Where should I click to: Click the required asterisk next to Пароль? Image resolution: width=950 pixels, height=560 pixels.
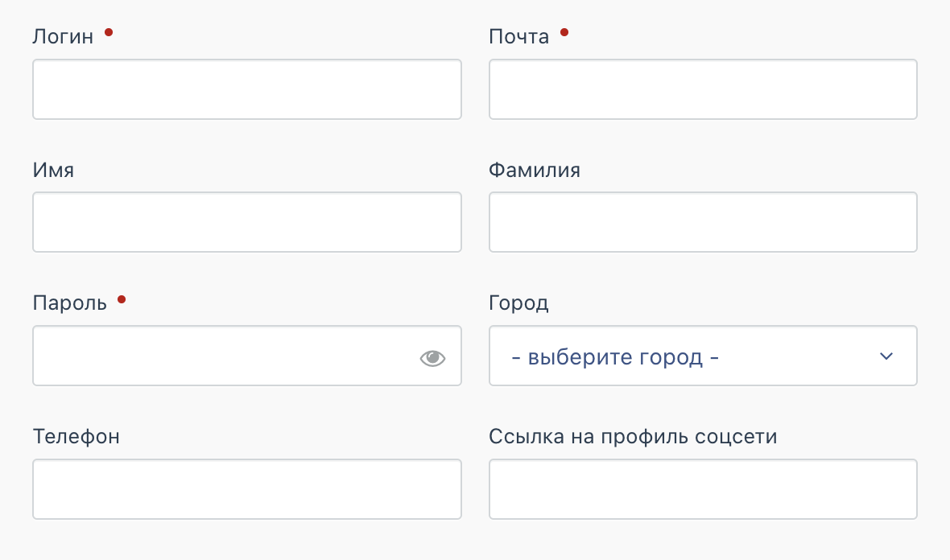click(x=121, y=297)
